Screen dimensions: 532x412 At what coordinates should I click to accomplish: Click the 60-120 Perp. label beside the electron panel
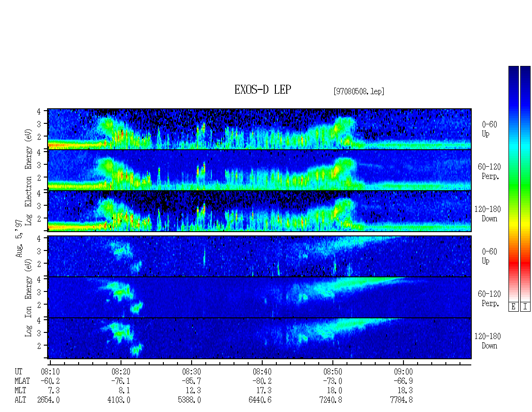point(489,171)
